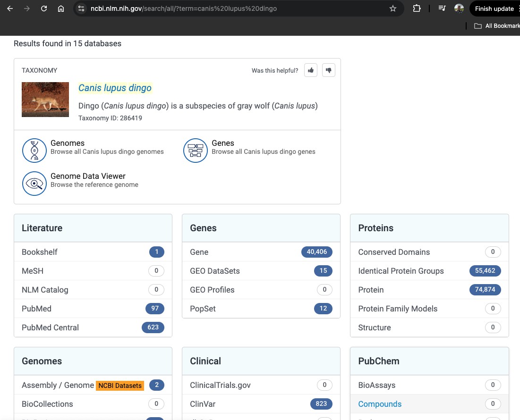The height and width of the screenshot is (420, 520).
Task: Click the thumbs down feedback icon
Action: click(x=328, y=70)
